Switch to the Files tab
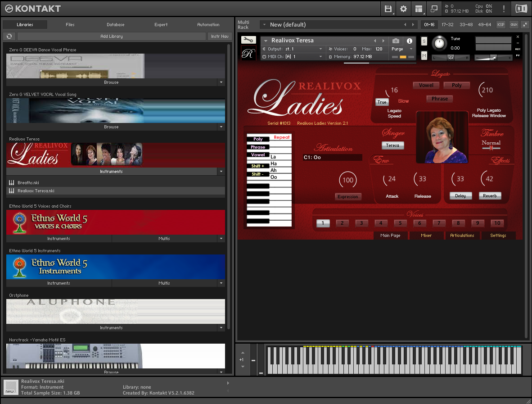The height and width of the screenshot is (404, 532). coord(70,25)
